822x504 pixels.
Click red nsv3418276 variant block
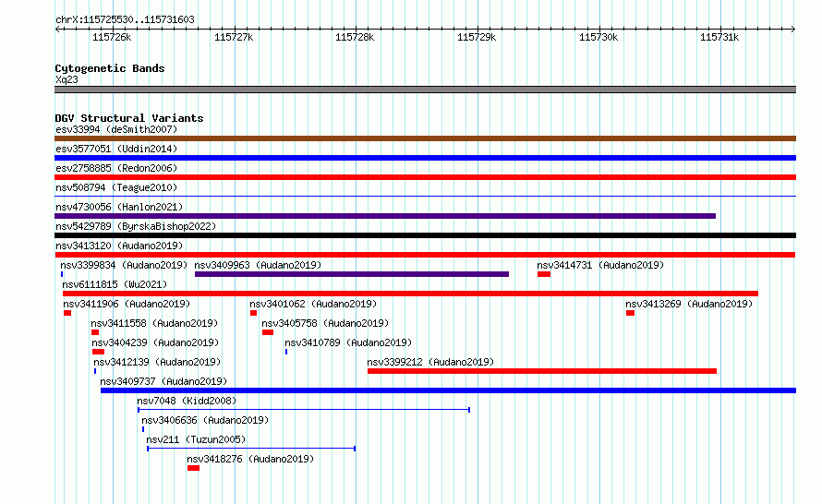click(193, 468)
